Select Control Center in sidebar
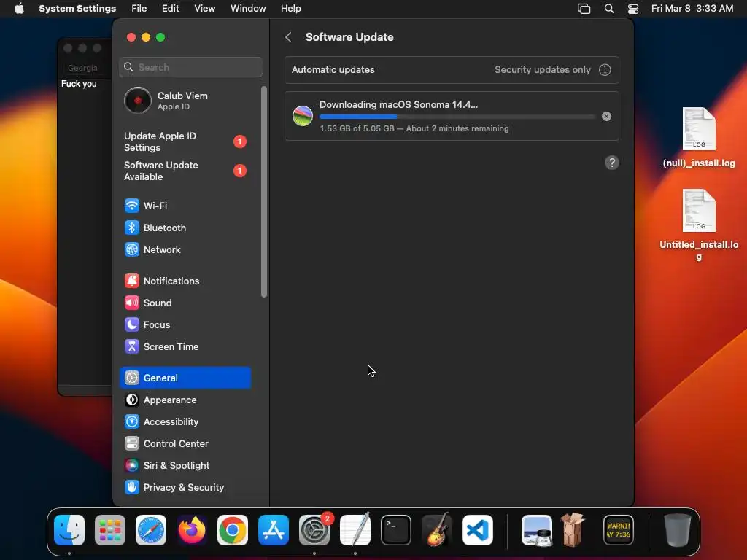The height and width of the screenshot is (560, 747). [x=185, y=444]
